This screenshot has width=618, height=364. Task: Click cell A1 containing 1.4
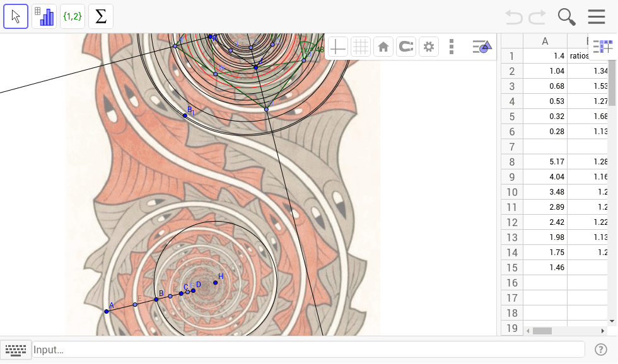click(x=545, y=56)
